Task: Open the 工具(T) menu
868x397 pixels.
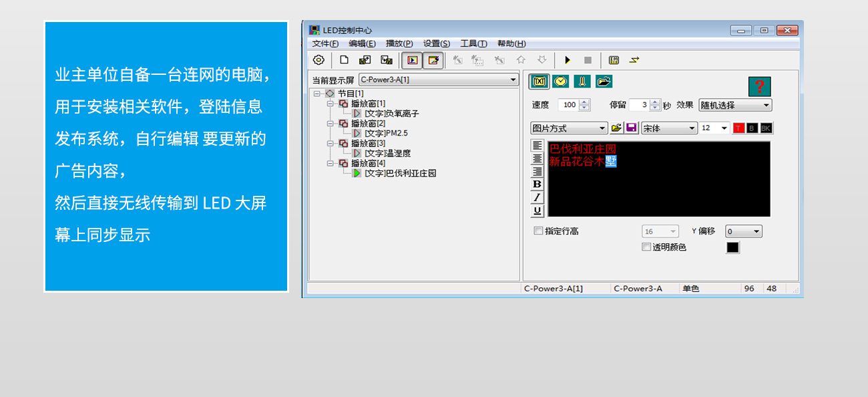Action: point(473,43)
